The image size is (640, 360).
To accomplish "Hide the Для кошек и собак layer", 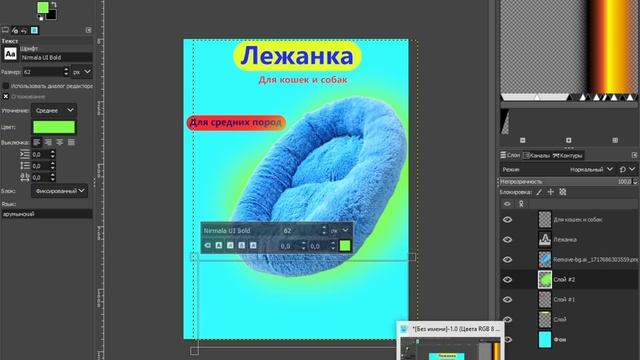I will tap(507, 220).
